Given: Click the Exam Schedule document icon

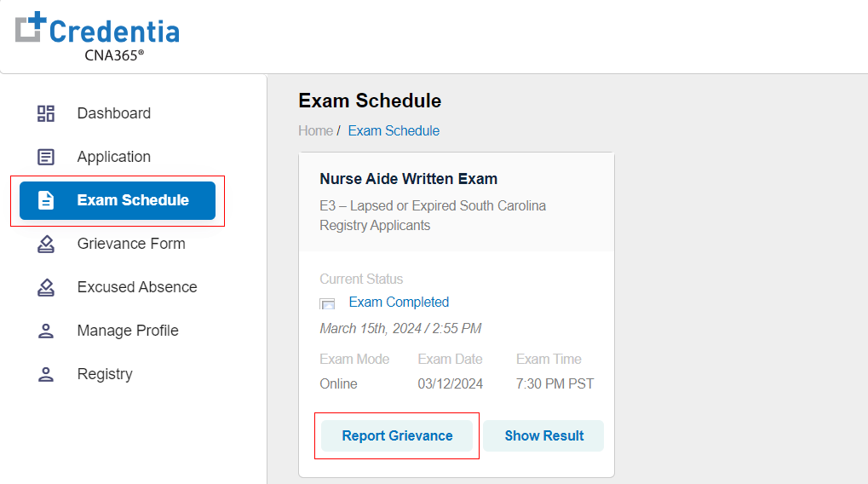Looking at the screenshot, I should [x=46, y=200].
